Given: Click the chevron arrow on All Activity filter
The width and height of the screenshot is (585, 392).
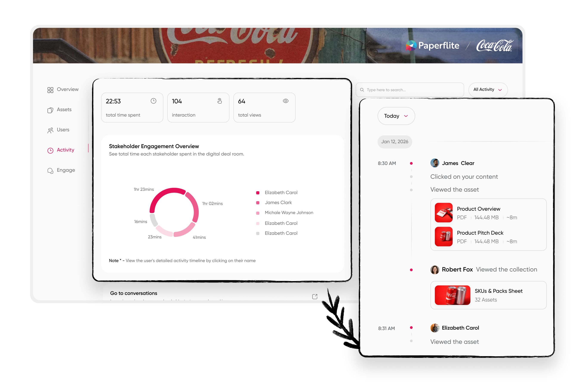Looking at the screenshot, I should click(500, 90).
